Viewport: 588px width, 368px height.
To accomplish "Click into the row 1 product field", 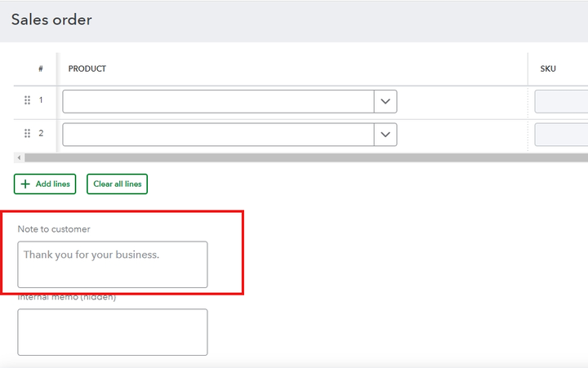I will point(218,102).
